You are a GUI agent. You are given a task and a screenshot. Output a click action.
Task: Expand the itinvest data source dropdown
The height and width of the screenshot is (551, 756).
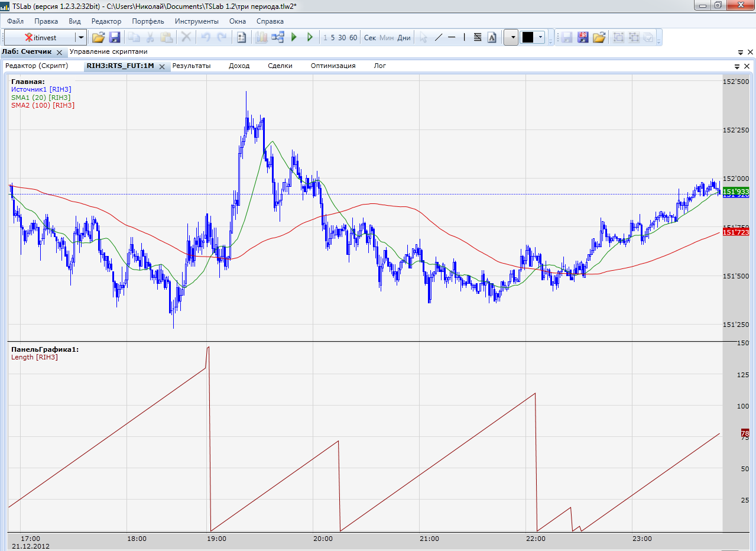pos(80,37)
